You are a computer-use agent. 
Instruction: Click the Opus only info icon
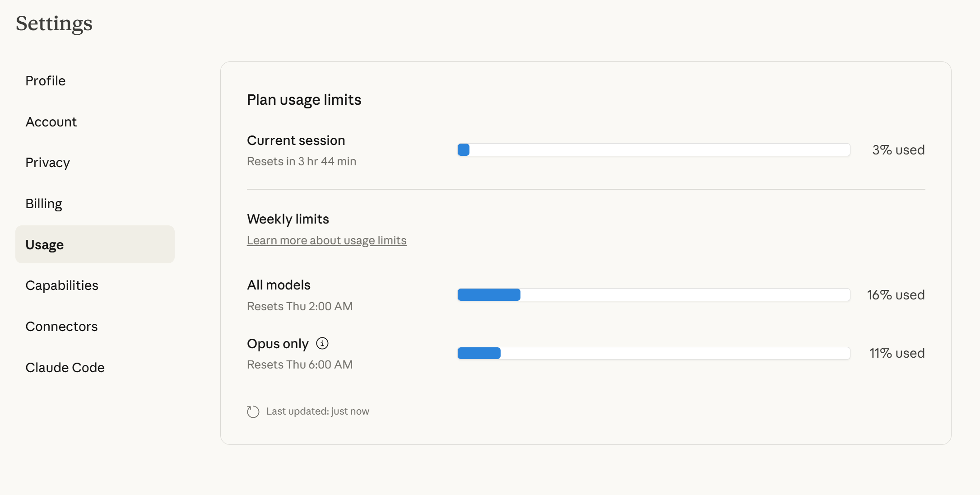(322, 343)
